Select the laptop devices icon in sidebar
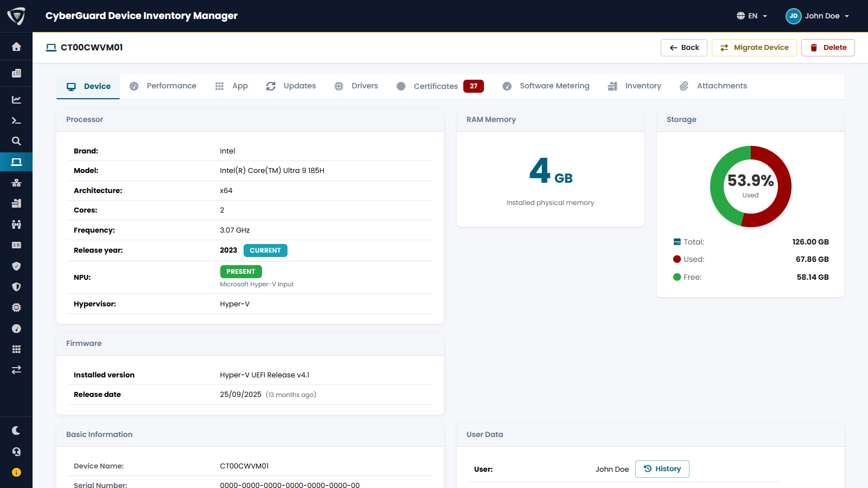The height and width of the screenshot is (488, 868). (x=16, y=162)
